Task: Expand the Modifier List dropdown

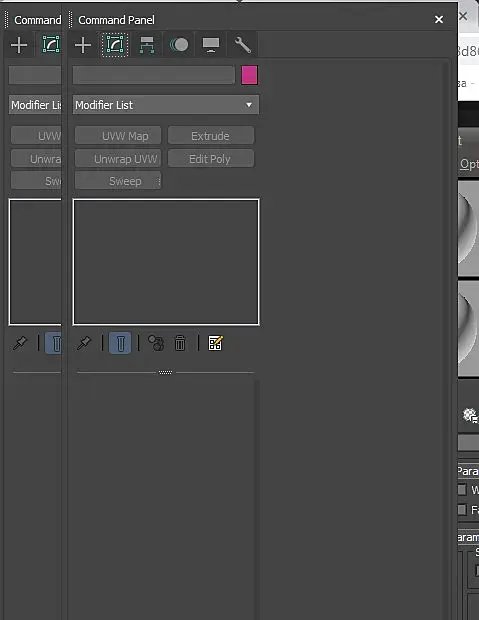Action: click(166, 105)
